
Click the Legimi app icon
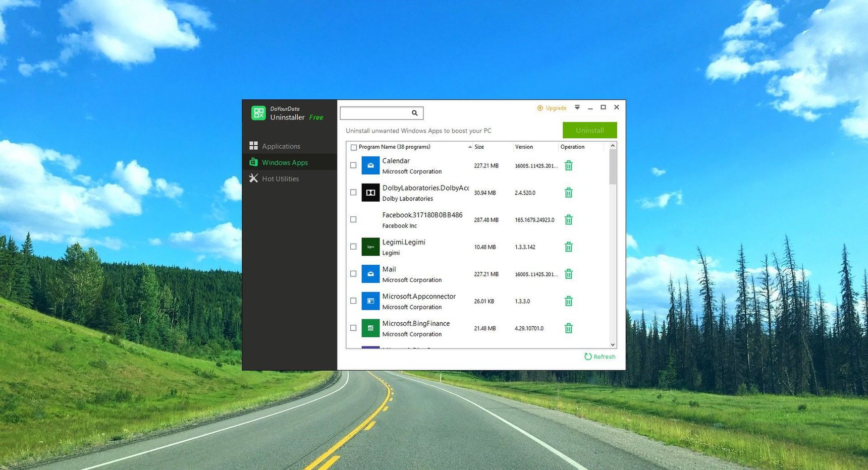(x=370, y=247)
